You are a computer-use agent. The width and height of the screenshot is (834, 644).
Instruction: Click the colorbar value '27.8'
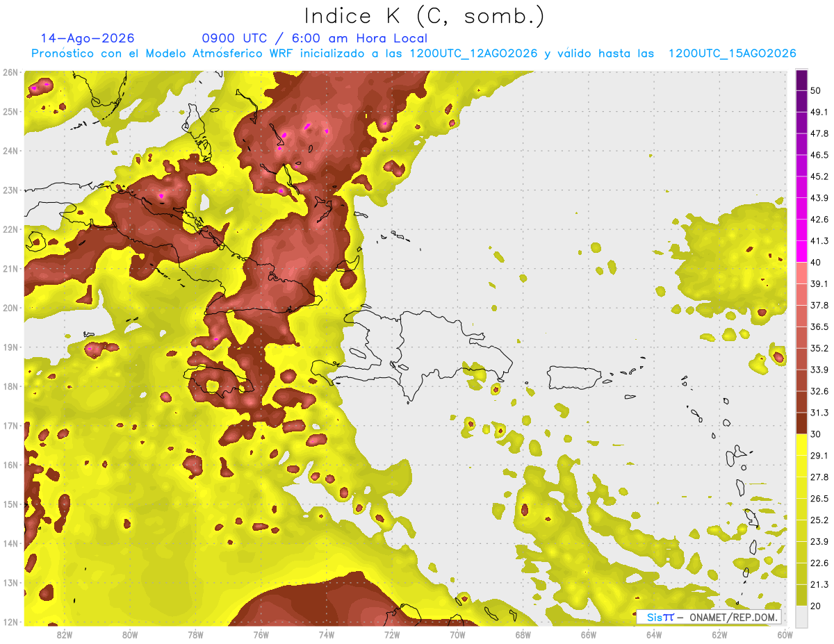click(819, 477)
